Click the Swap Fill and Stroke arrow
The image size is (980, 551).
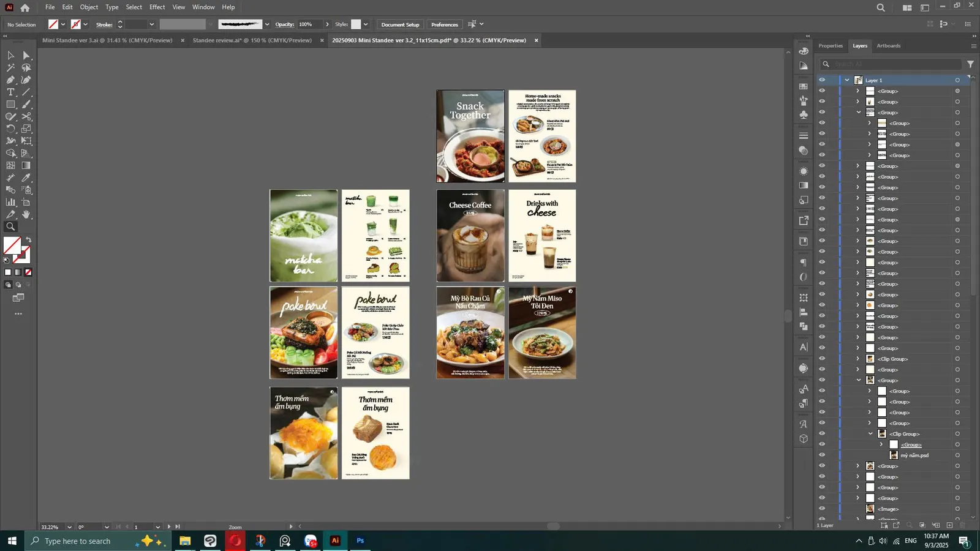click(28, 239)
